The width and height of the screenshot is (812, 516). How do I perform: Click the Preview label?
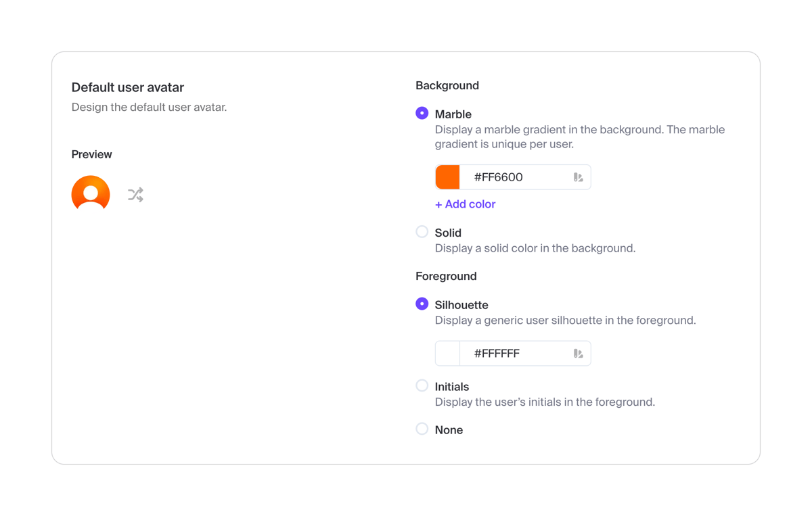(91, 154)
